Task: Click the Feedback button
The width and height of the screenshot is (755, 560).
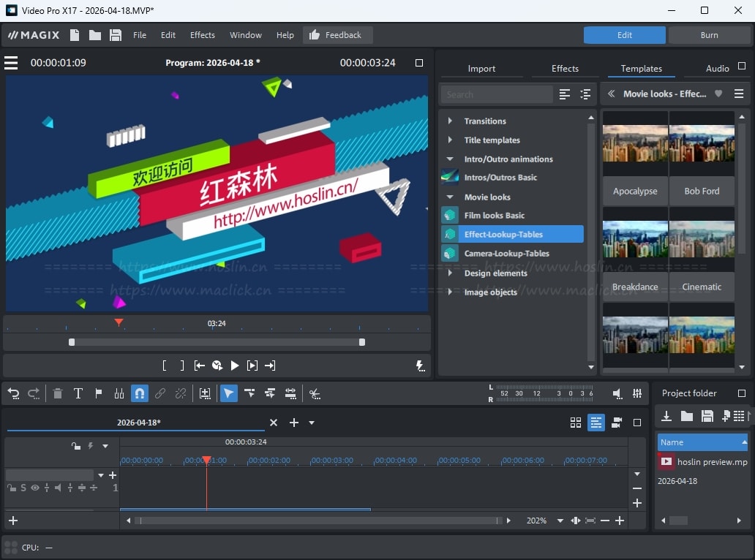Action: [337, 35]
